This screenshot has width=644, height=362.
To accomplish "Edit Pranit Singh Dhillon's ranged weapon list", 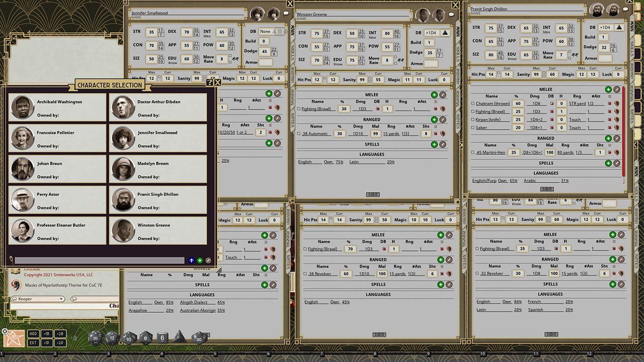I will pyautogui.click(x=616, y=138).
